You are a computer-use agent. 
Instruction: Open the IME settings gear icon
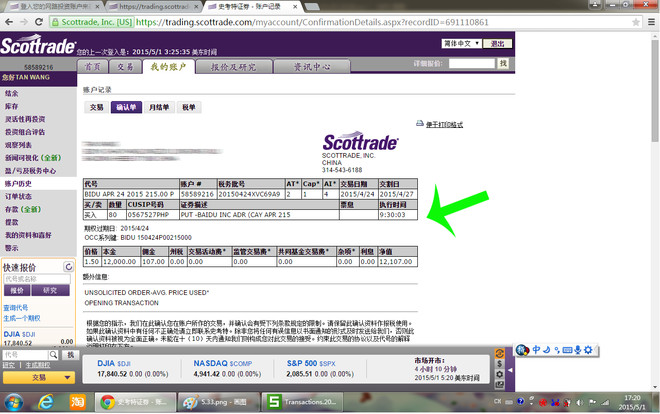click(x=588, y=350)
